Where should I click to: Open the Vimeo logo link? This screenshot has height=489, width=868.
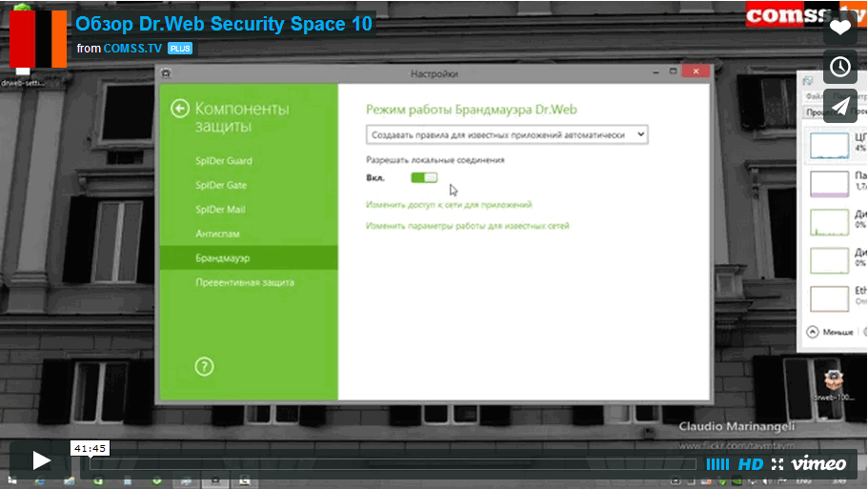818,463
